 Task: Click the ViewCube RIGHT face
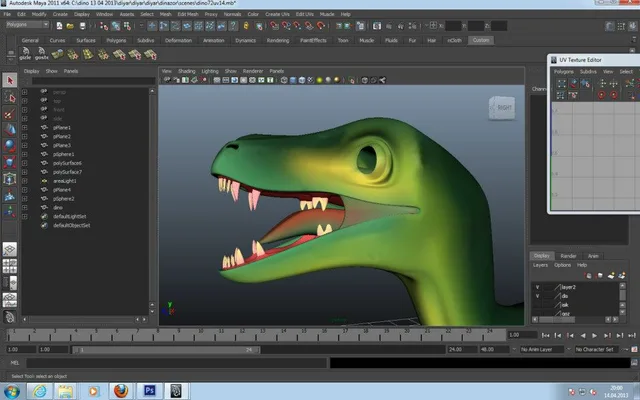(x=502, y=108)
